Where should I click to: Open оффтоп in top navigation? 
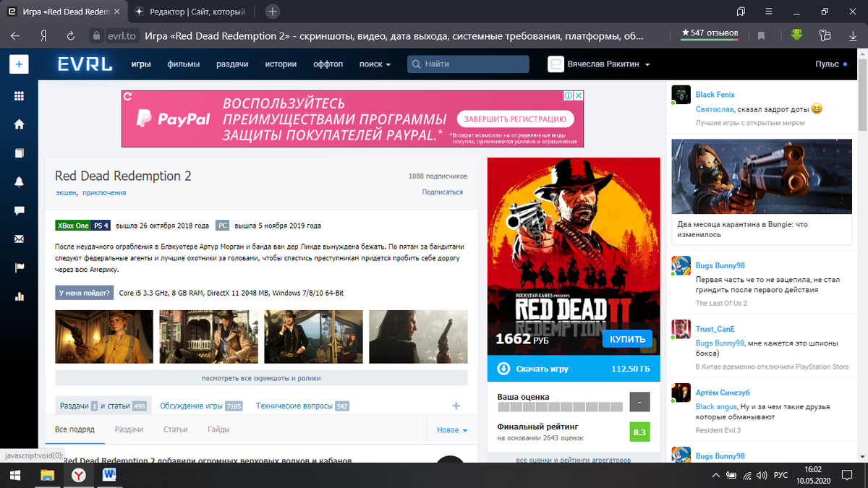pyautogui.click(x=328, y=64)
